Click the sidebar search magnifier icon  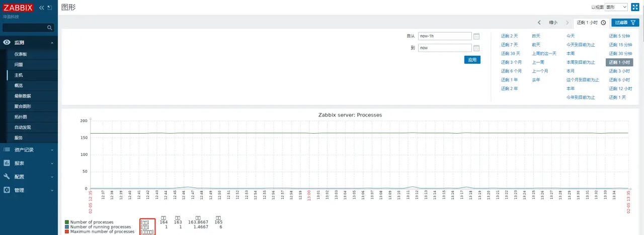point(49,28)
